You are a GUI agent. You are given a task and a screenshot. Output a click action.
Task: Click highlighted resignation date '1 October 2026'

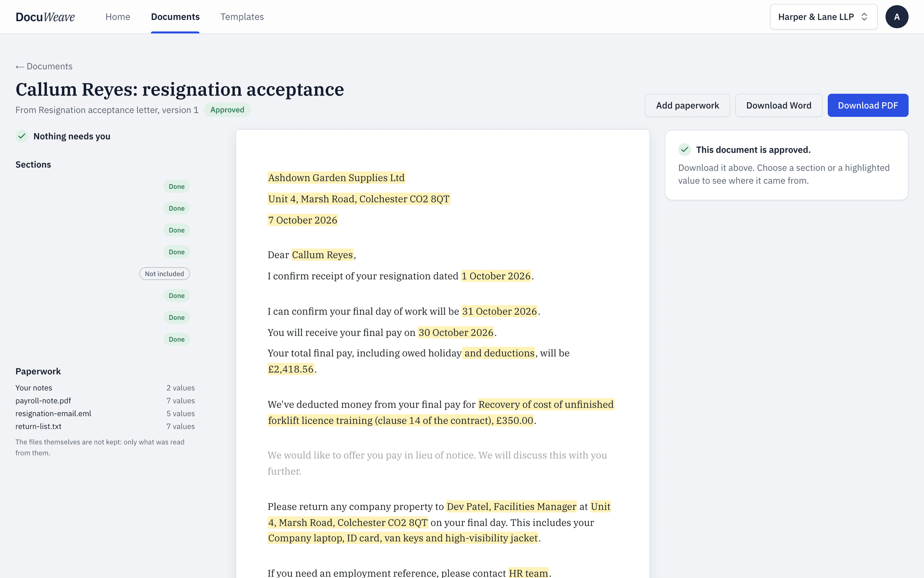496,276
